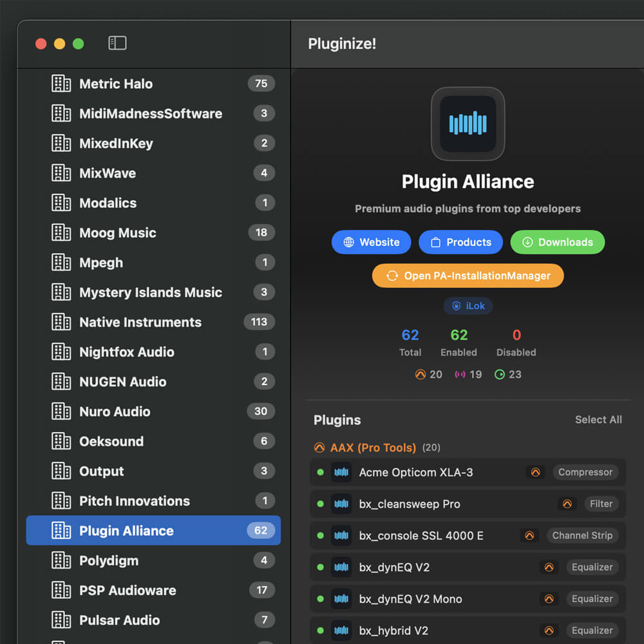Click the bx_dynEQ V2 plugin thumbnail icon

(341, 567)
